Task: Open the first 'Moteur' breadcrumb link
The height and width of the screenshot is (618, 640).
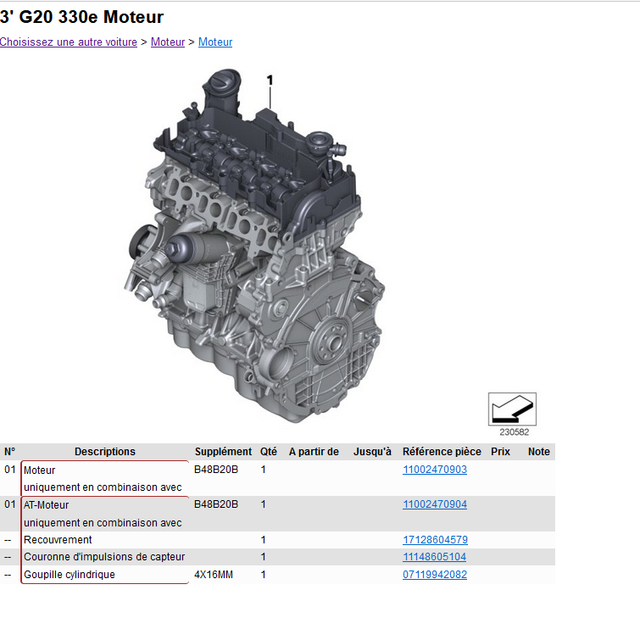Action: coord(168,42)
